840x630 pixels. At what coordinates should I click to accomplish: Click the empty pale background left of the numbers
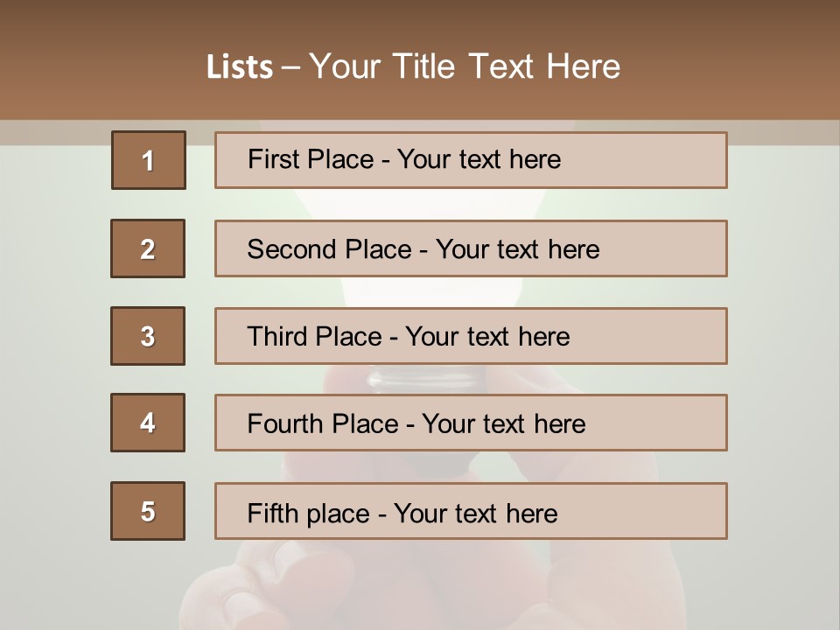pos(52,350)
